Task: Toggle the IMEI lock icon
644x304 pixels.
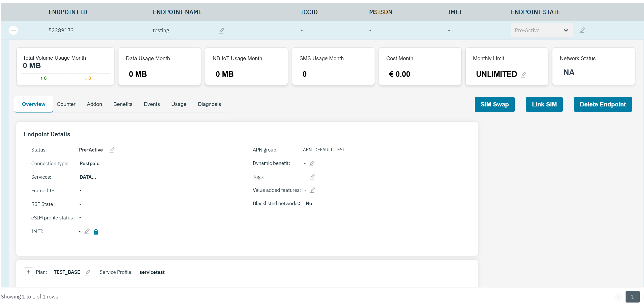Action: click(96, 232)
